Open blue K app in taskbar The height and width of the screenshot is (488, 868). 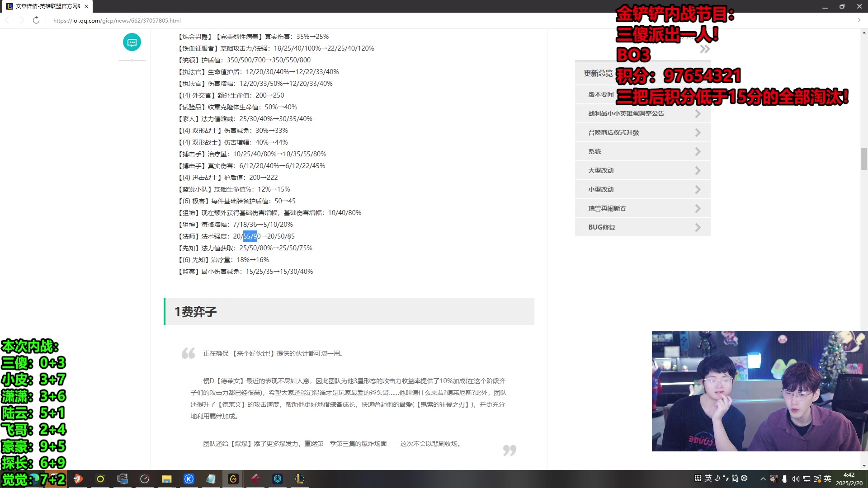[189, 479]
